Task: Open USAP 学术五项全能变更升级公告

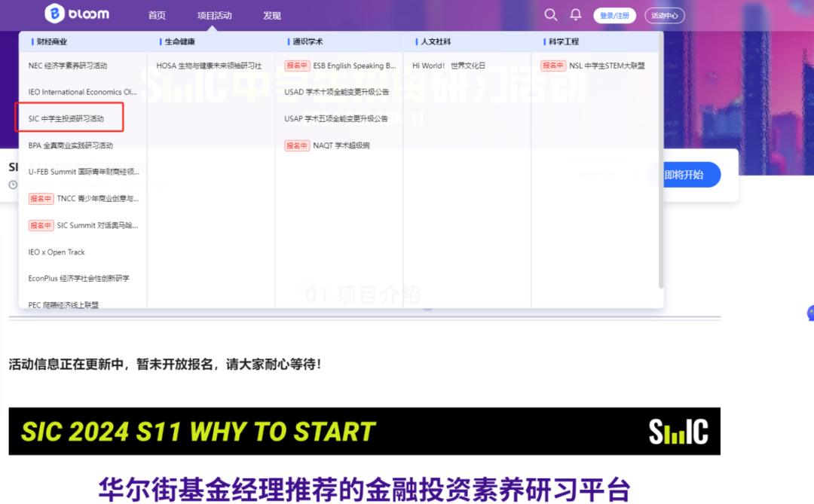Action: (x=336, y=118)
